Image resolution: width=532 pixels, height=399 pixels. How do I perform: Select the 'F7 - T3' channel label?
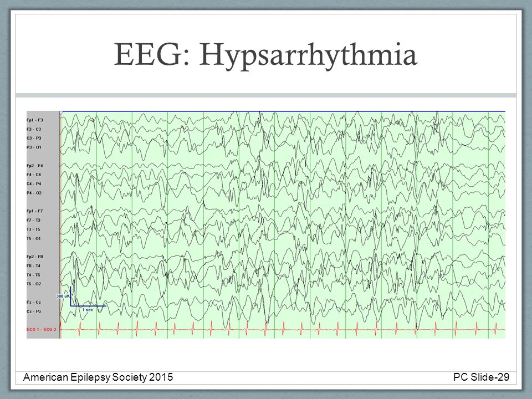pyautogui.click(x=34, y=220)
